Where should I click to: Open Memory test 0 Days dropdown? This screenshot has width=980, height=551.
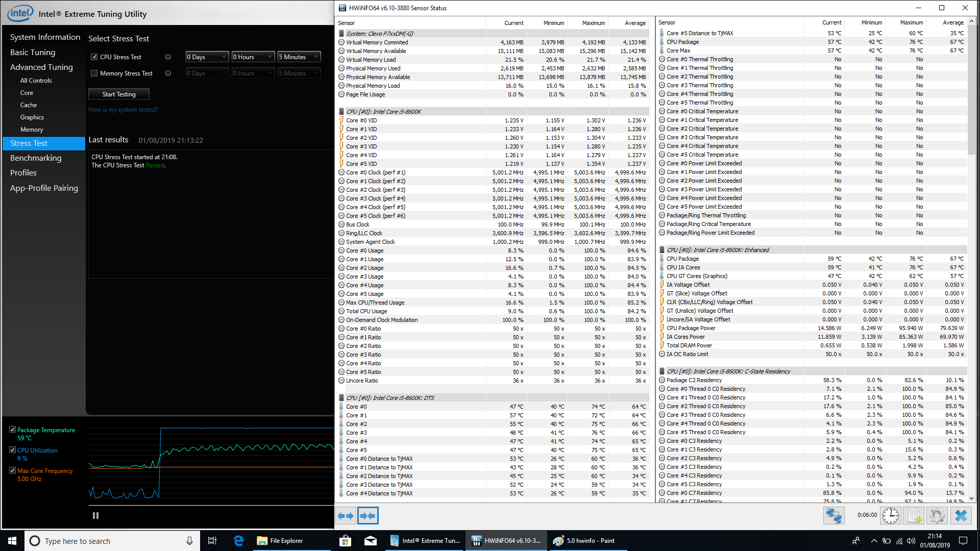[207, 73]
